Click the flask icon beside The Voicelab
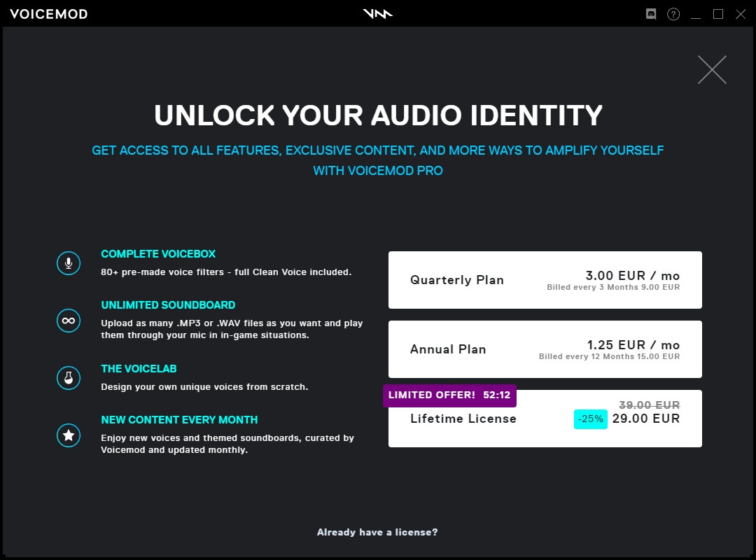The height and width of the screenshot is (560, 756). click(x=69, y=378)
